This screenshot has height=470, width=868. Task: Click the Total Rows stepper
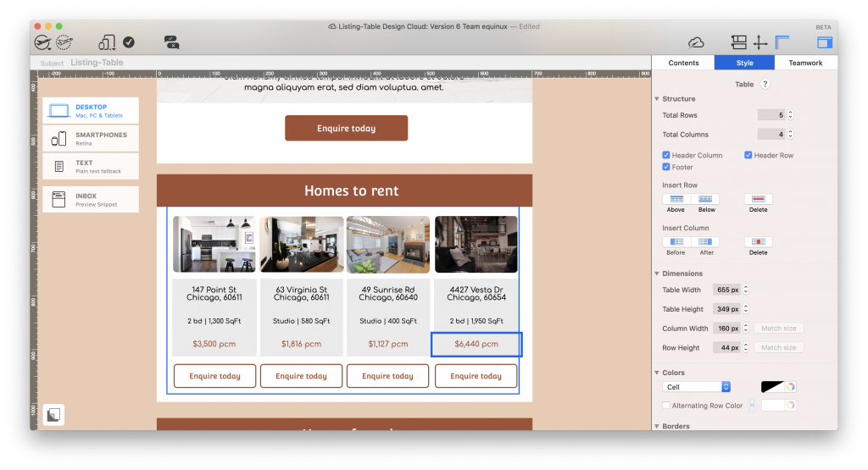click(x=791, y=115)
